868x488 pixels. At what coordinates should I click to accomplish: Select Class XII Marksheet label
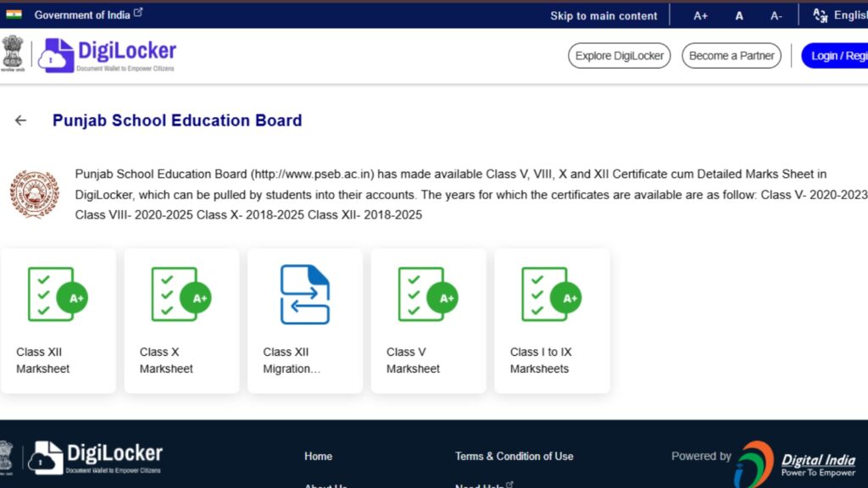(42, 360)
